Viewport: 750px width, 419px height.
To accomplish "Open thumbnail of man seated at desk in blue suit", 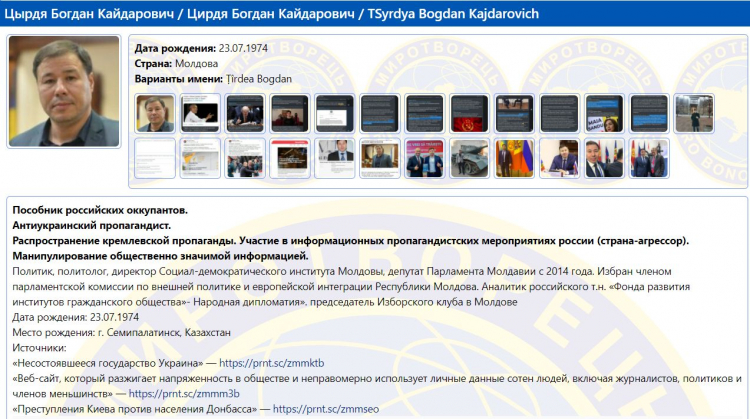I will coord(560,158).
